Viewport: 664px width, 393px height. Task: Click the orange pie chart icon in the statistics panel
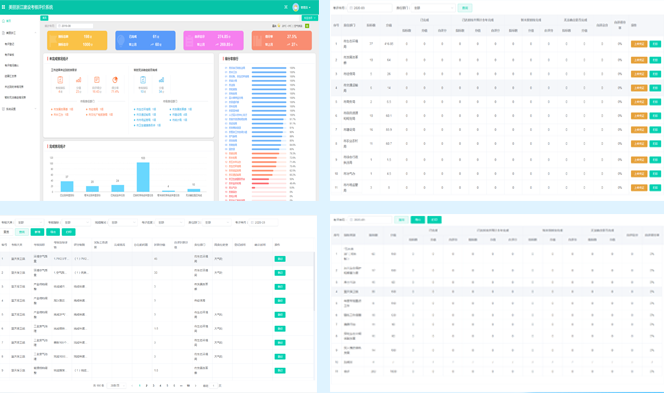[115, 80]
